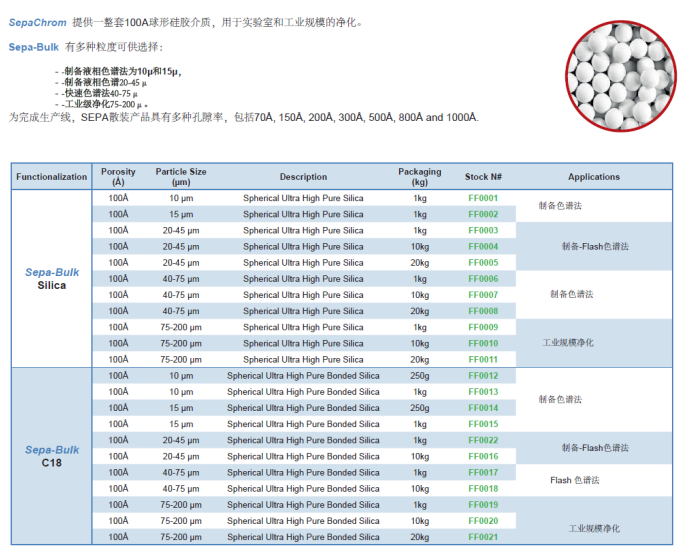Click the 250g packaging in FF0012 row
The height and width of the screenshot is (553, 684).
click(420, 375)
